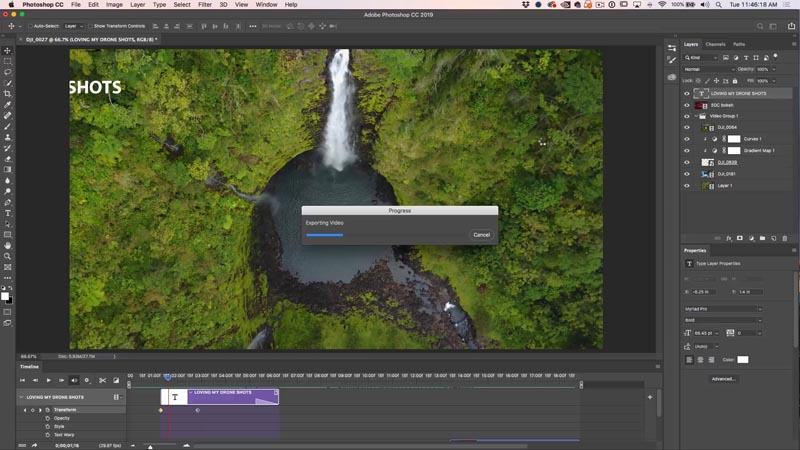Viewport: 800px width, 450px height.
Task: Open the Filter menu
Action: pos(204,5)
